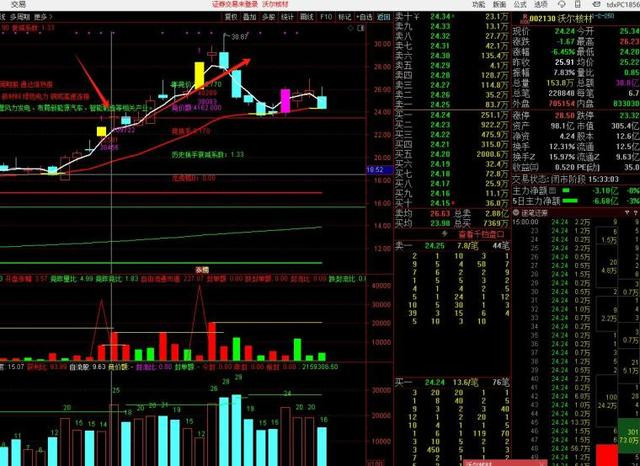Click the 38.87 high price label on chart
640x466 pixels.
pos(240,37)
